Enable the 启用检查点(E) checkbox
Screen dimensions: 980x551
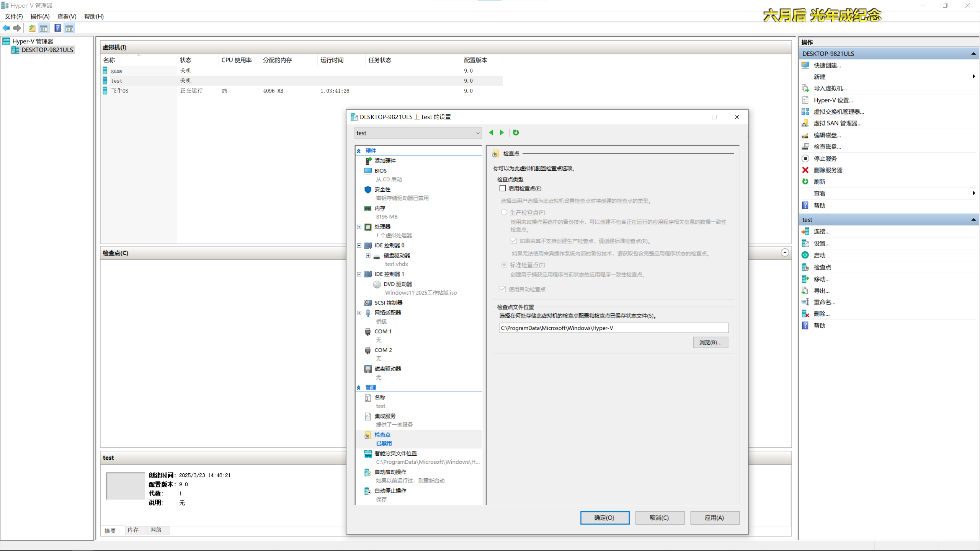click(x=503, y=188)
